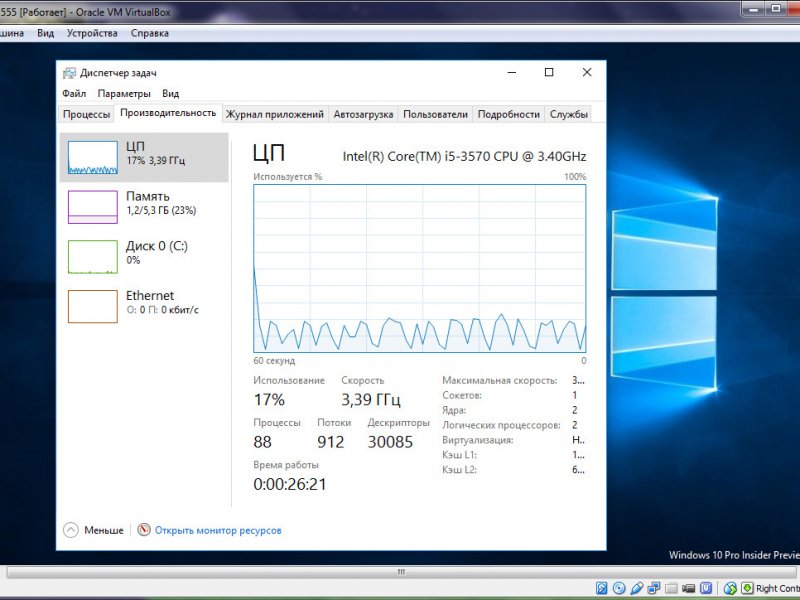800x600 pixels.
Task: Minimize the Task Manager window
Action: click(512, 72)
